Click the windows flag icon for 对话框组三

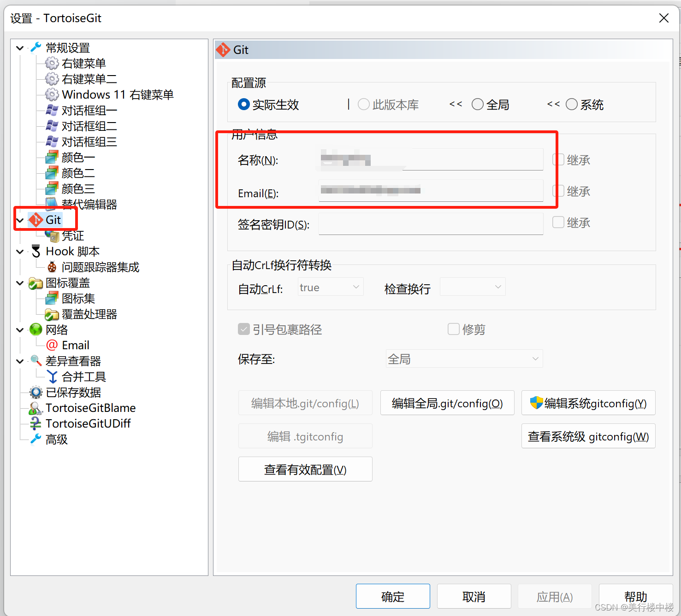click(x=52, y=141)
